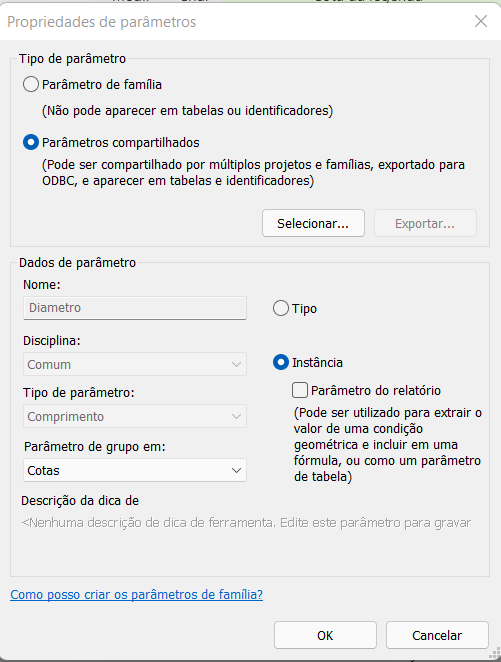The image size is (501, 662).
Task: Click the greyed-out Exportar... button
Action: [x=425, y=223]
